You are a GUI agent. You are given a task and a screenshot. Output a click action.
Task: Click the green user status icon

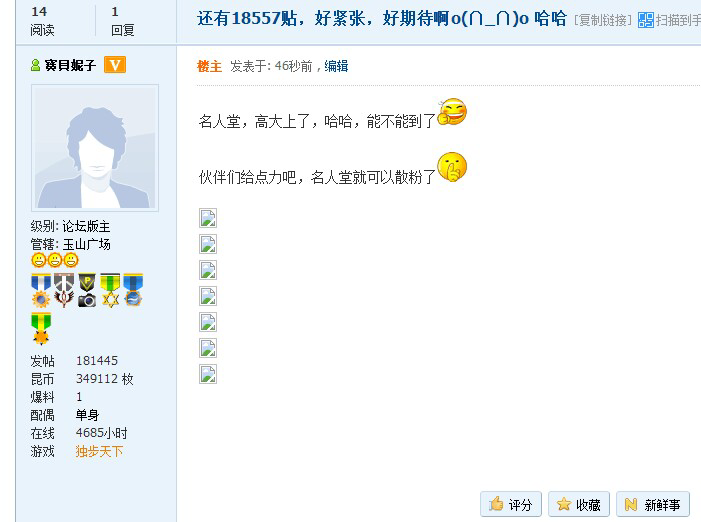click(35, 65)
